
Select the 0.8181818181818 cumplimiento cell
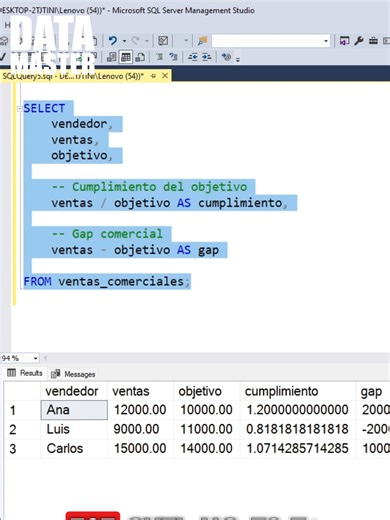click(297, 429)
